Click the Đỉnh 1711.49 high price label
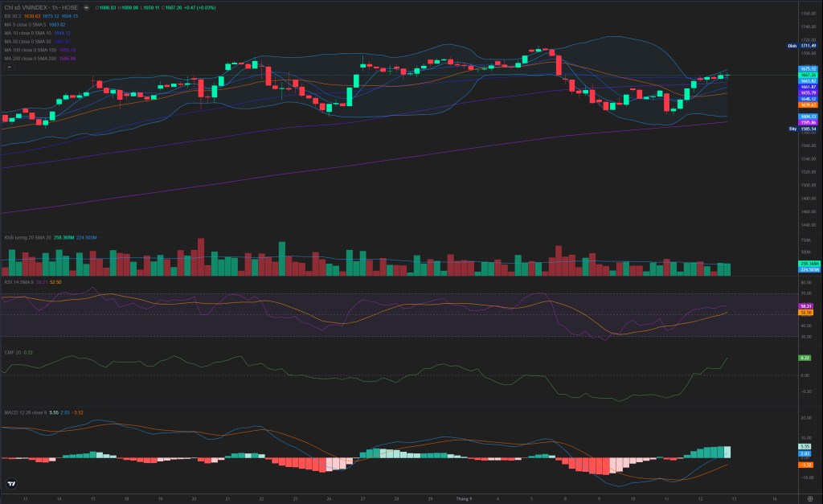Viewport: 823px width, 504px height. (801, 46)
